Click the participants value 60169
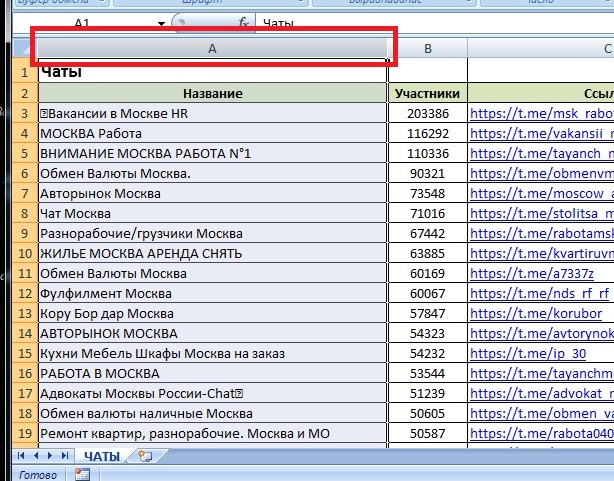This screenshot has height=481, width=614. 428,273
